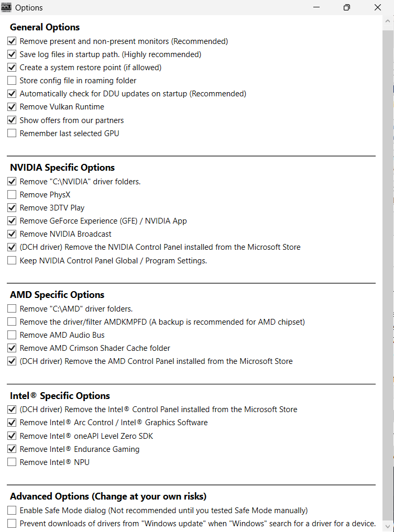Enable Safe Mode dialog checkbox
The image size is (394, 532).
[x=12, y=510]
